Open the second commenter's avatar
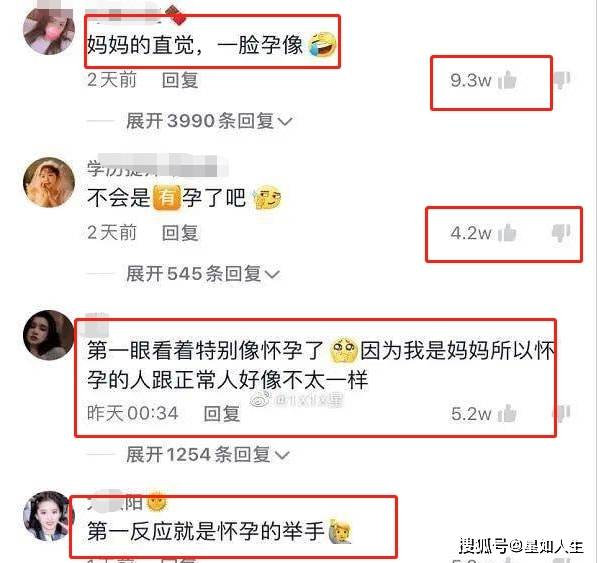Image resolution: width=598 pixels, height=563 pixels. (x=49, y=183)
